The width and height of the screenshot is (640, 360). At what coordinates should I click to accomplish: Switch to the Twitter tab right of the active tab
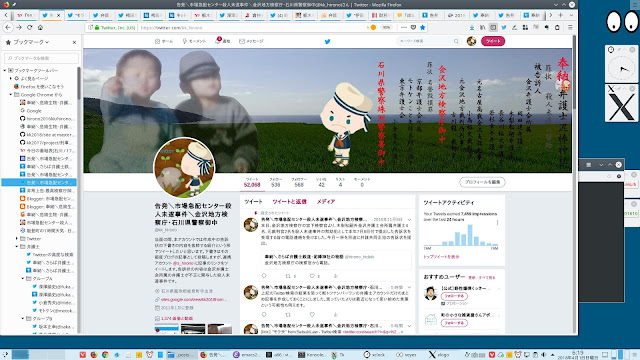point(76,16)
